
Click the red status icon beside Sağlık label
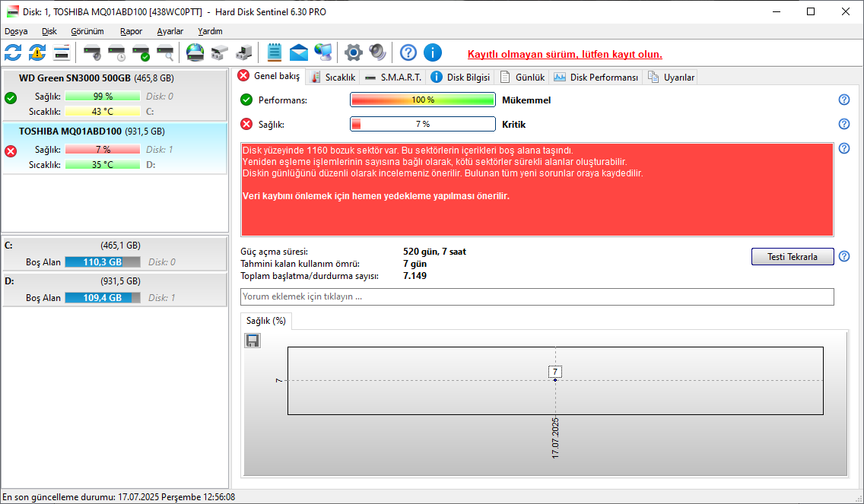click(246, 124)
